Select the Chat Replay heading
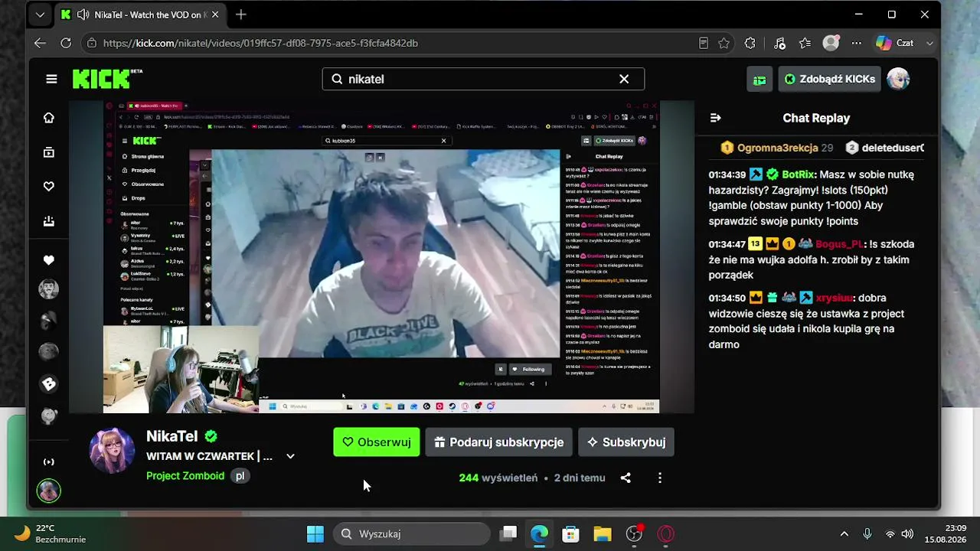The width and height of the screenshot is (980, 551). pos(816,118)
